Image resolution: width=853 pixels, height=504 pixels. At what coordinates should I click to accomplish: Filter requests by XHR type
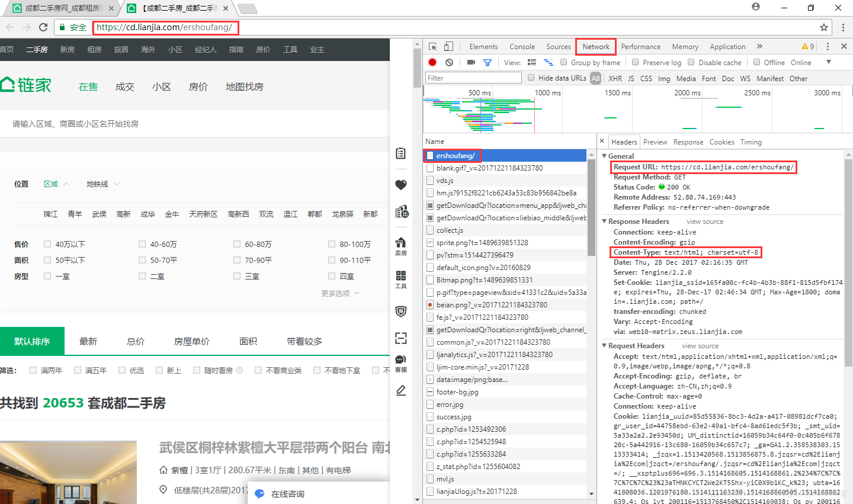(x=615, y=78)
